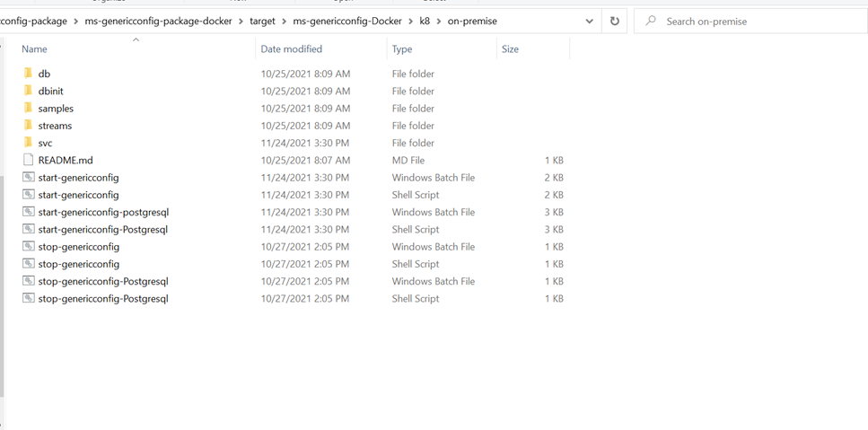Select the README.md file icon
The width and height of the screenshot is (868, 430).
(28, 160)
